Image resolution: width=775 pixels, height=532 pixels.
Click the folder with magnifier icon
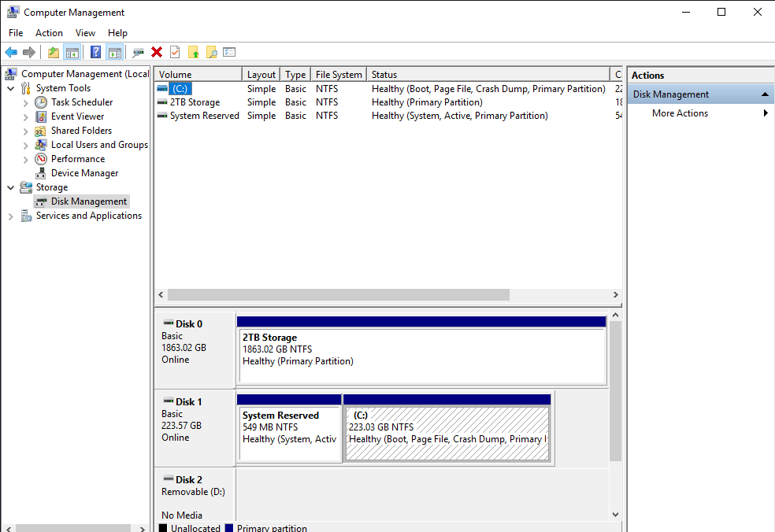(x=212, y=52)
